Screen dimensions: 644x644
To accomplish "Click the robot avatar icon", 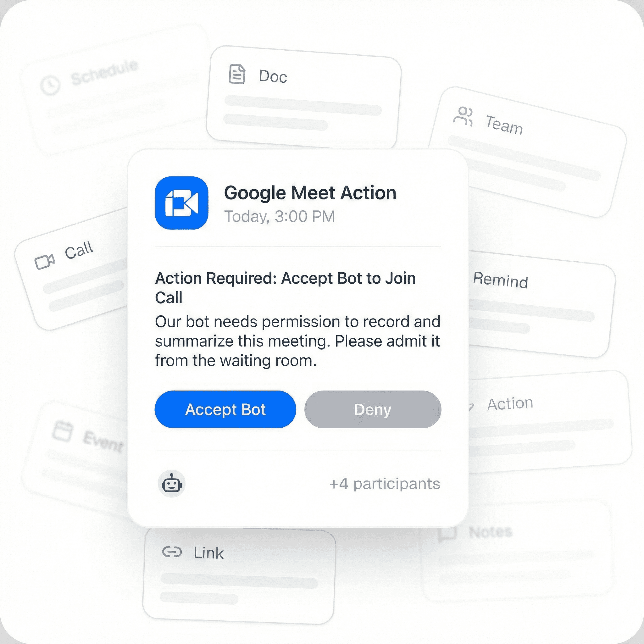I will tap(172, 484).
